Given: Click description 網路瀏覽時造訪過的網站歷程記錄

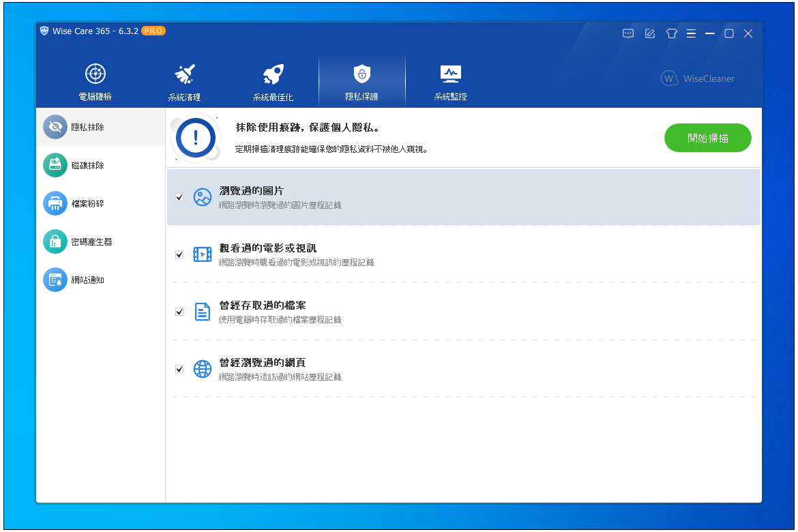Looking at the screenshot, I should [x=280, y=377].
